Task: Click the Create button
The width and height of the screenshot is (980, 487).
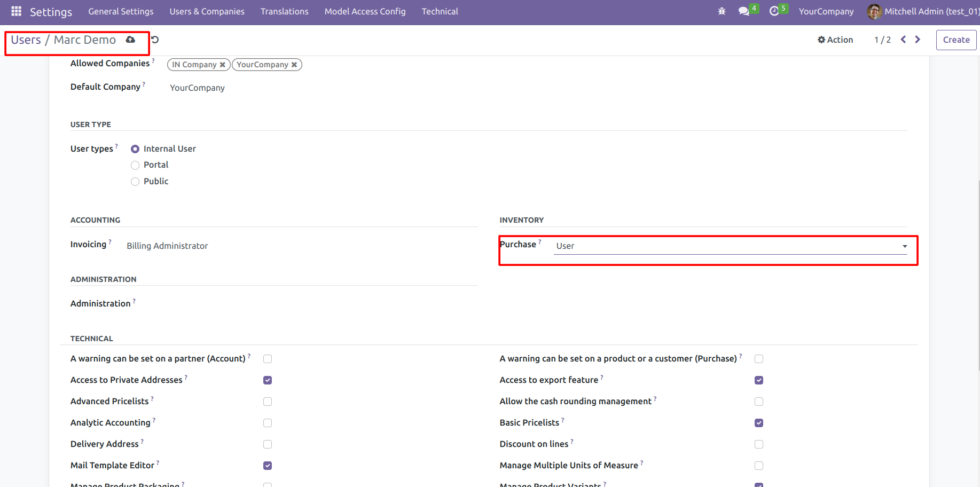Action: tap(956, 40)
